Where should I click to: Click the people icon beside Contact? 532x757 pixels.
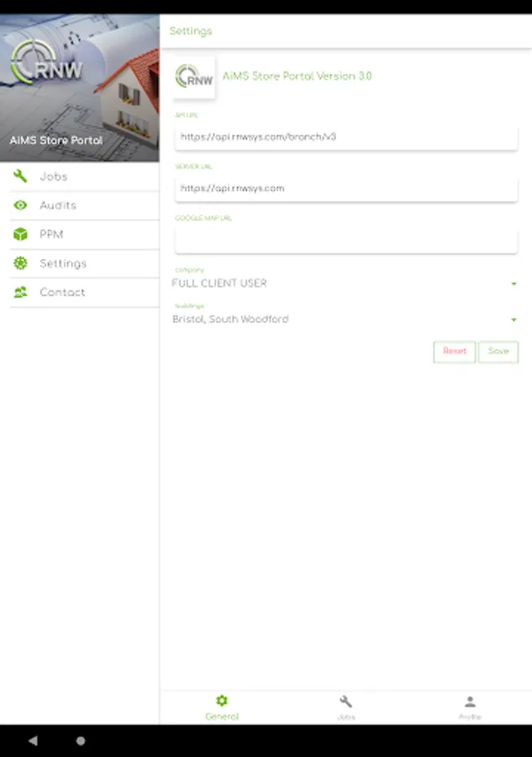(20, 292)
